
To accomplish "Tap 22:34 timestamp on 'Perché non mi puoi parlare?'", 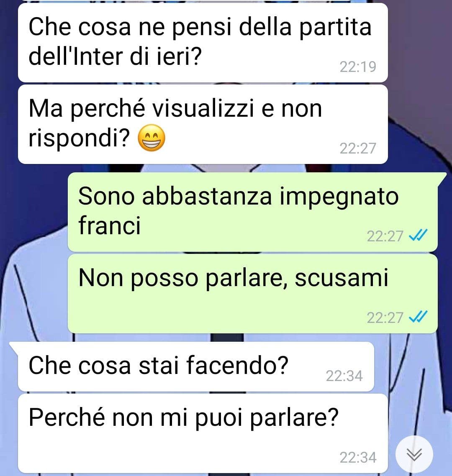I will point(358,458).
